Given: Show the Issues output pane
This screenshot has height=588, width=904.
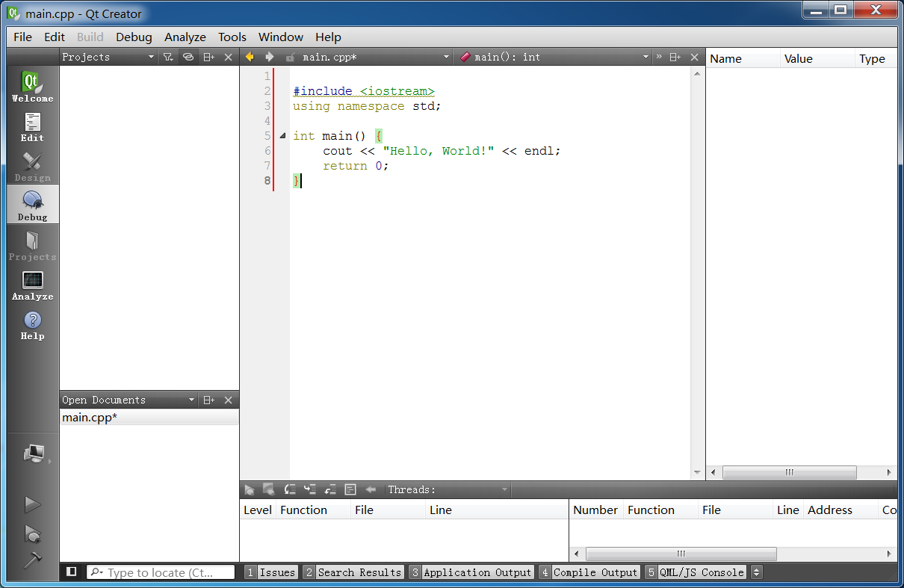Looking at the screenshot, I should click(x=271, y=572).
